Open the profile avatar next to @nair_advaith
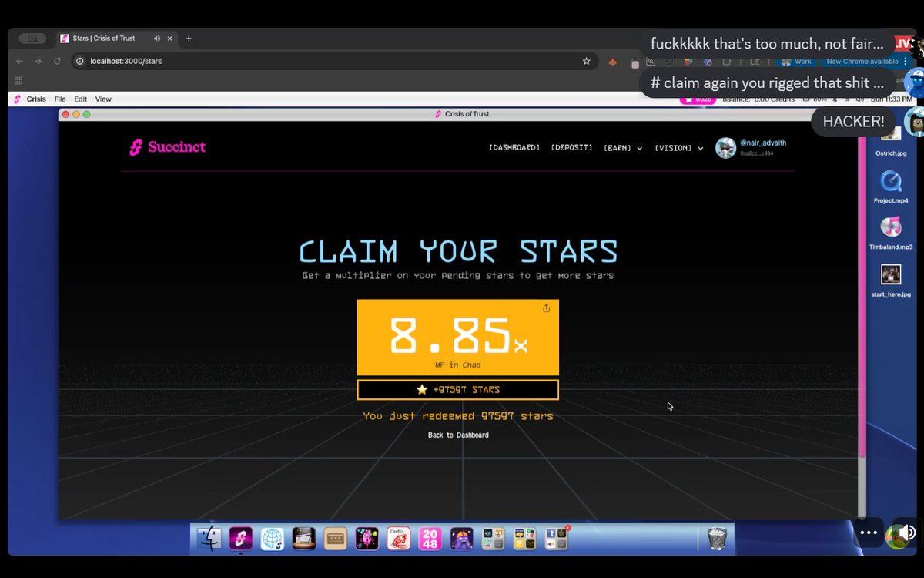Screen dimensions: 924x578 point(725,148)
